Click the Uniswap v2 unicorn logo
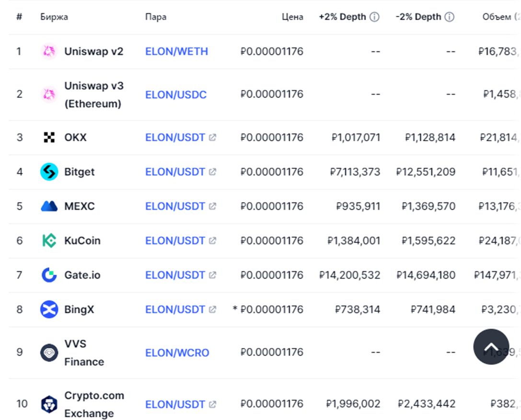This screenshot has height=420, width=521. tap(49, 51)
